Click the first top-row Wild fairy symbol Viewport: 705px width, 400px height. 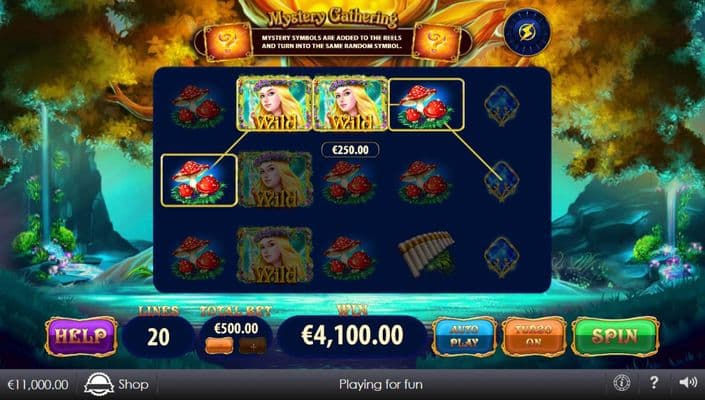274,104
